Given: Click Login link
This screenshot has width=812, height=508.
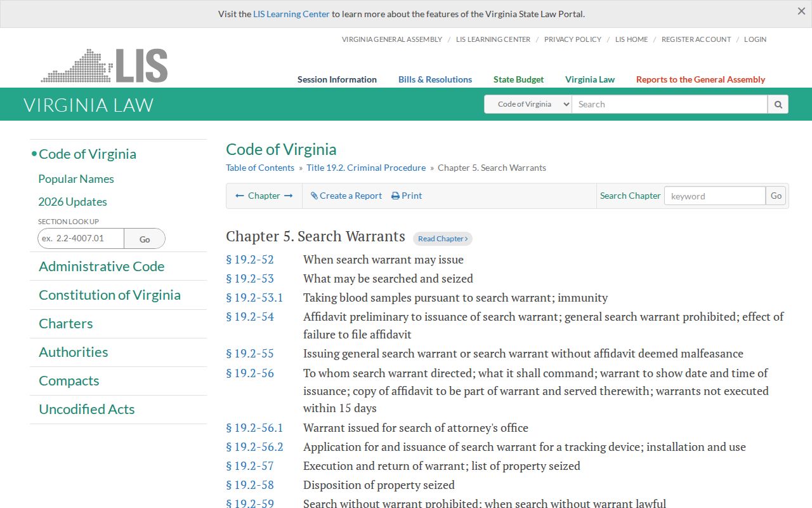Looking at the screenshot, I should pos(755,39).
